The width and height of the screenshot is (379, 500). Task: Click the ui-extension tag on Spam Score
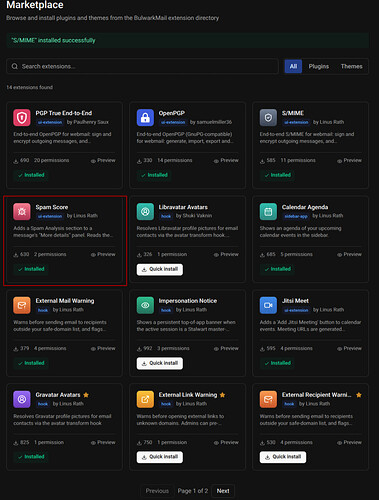point(50,216)
